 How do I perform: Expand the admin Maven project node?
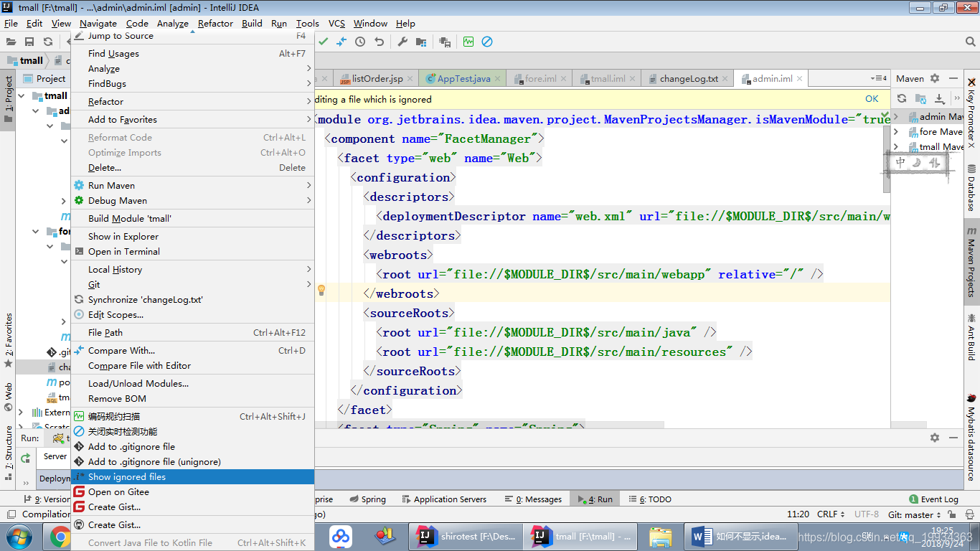896,116
